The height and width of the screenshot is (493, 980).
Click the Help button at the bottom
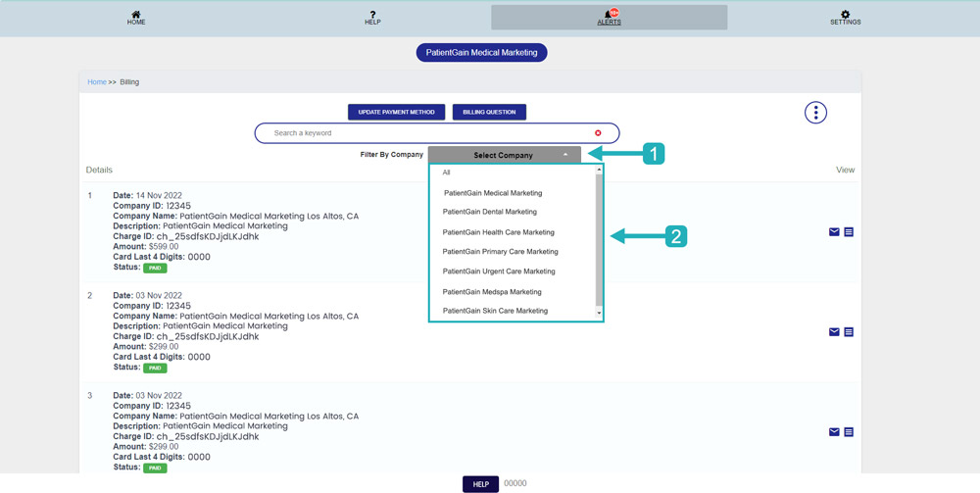[x=480, y=484]
